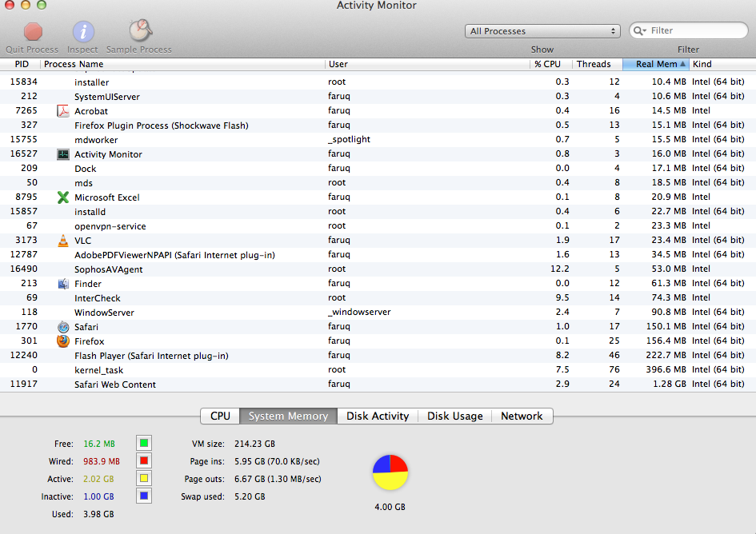Click the _spotlight user cell
Viewport: 756px width, 534px height.
click(x=349, y=139)
